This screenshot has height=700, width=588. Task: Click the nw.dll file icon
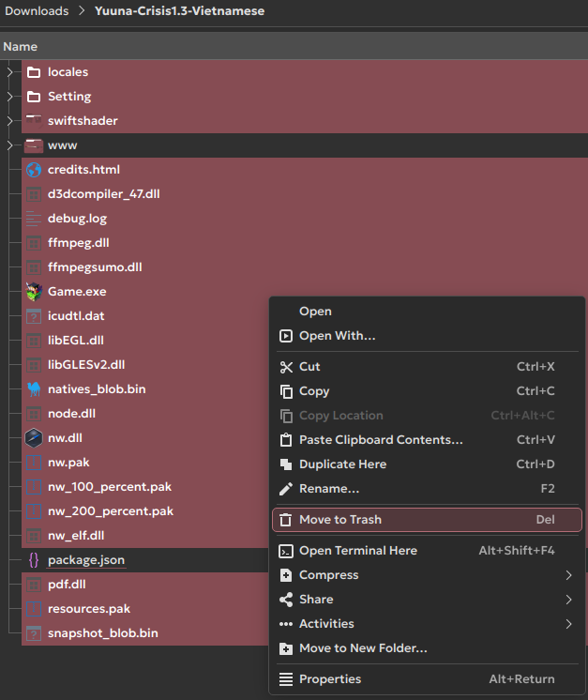(34, 438)
